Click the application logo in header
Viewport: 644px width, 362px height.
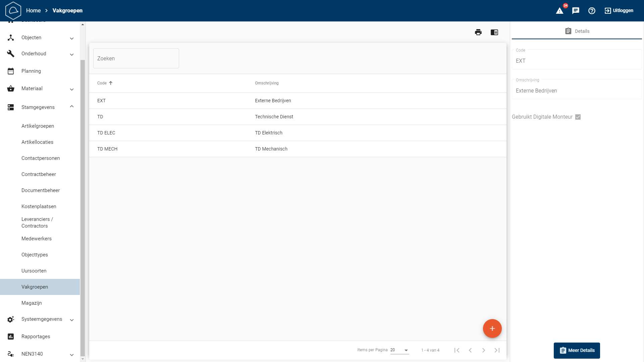point(13,11)
